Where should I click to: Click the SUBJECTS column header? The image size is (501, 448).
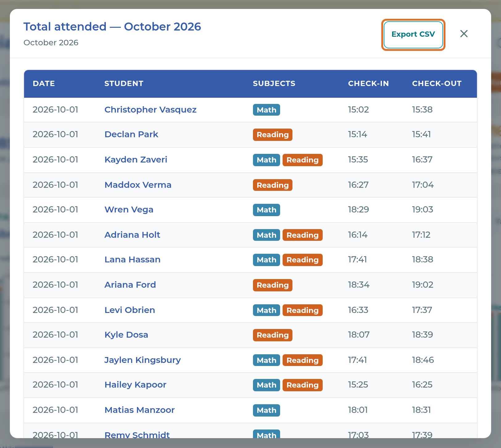274,84
